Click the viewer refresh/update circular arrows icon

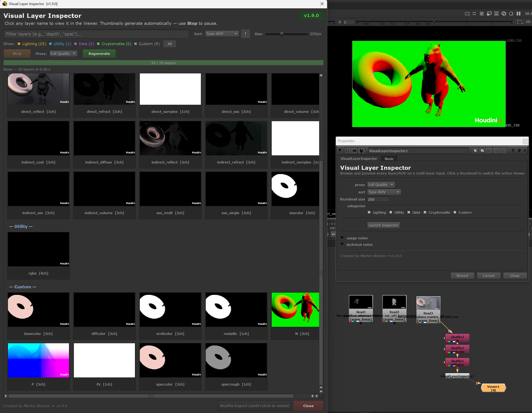click(504, 14)
